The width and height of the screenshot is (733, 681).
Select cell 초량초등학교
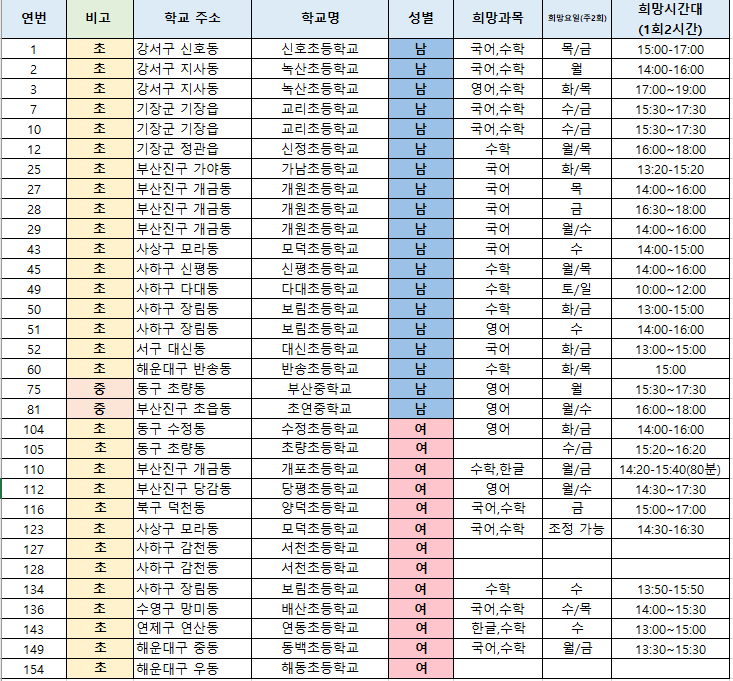click(320, 449)
